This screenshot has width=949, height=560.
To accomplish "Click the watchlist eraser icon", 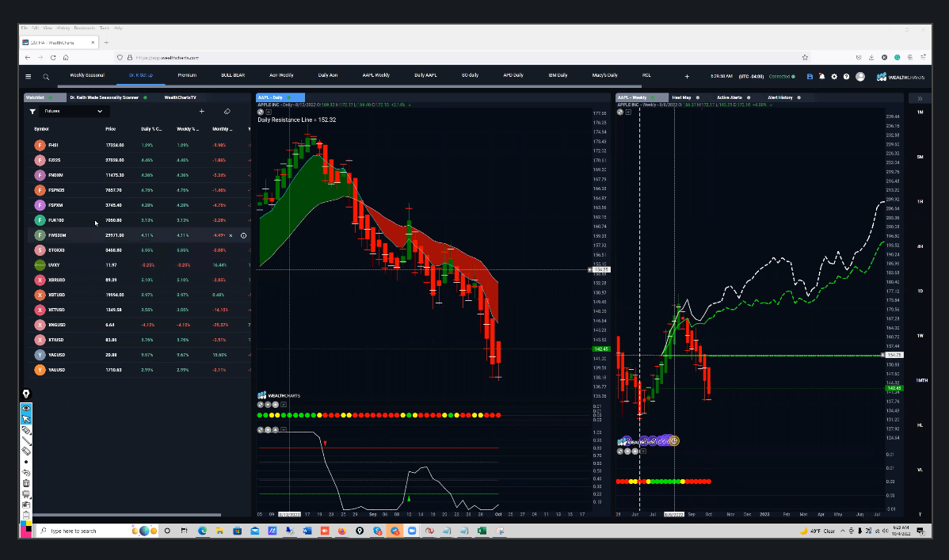I will click(x=227, y=112).
